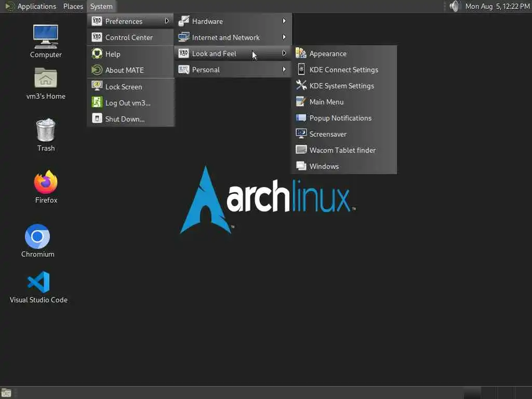This screenshot has height=399, width=532.
Task: Select the Personal submenu
Action: pyautogui.click(x=233, y=70)
